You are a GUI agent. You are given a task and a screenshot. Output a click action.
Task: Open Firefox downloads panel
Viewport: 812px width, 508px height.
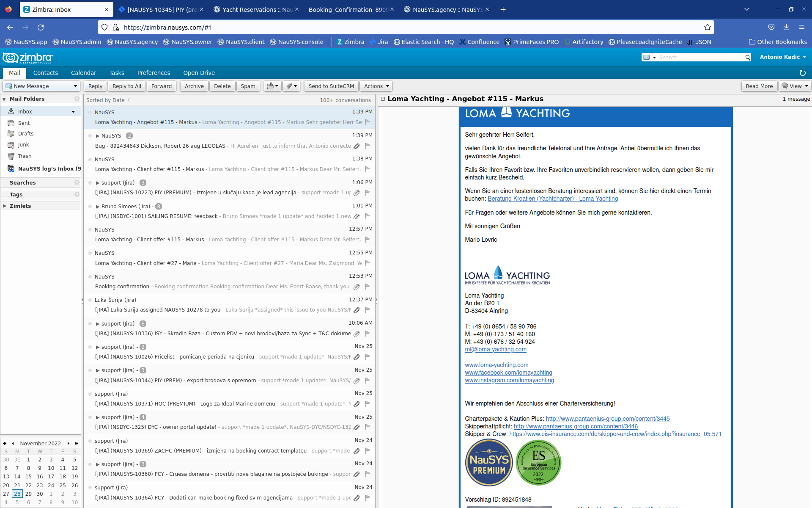tap(787, 27)
